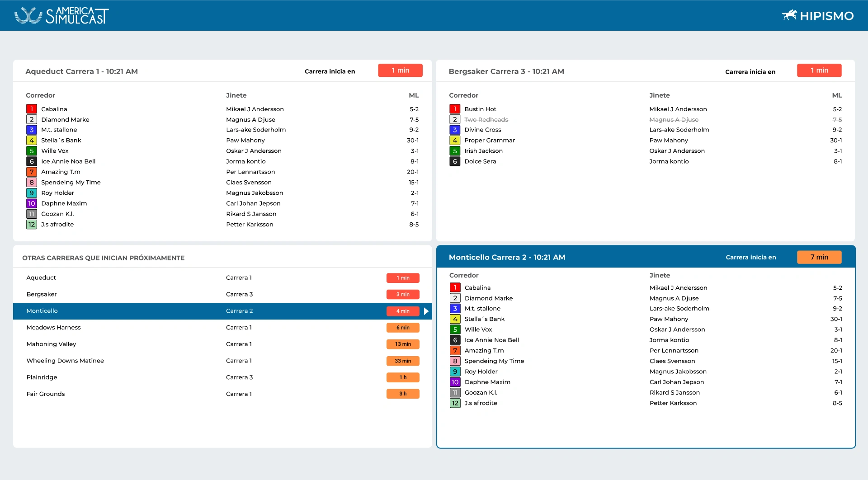
Task: Select Meadows Harness in upcoming races
Action: (x=54, y=328)
